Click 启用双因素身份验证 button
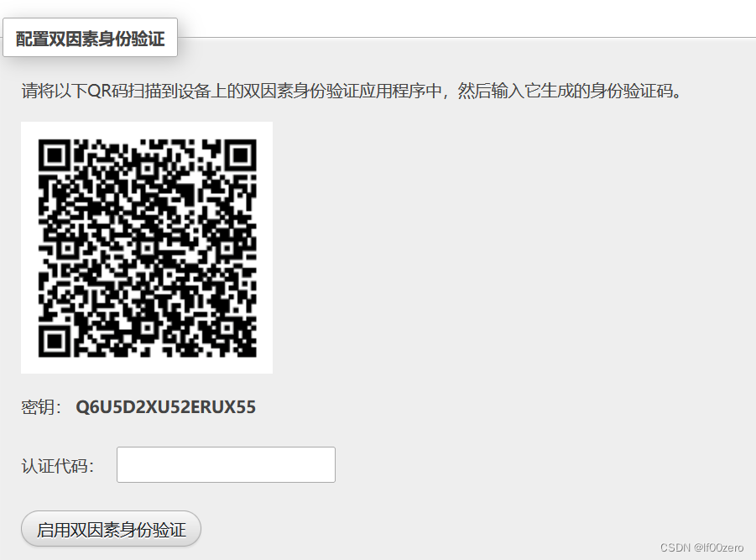 coord(111,529)
